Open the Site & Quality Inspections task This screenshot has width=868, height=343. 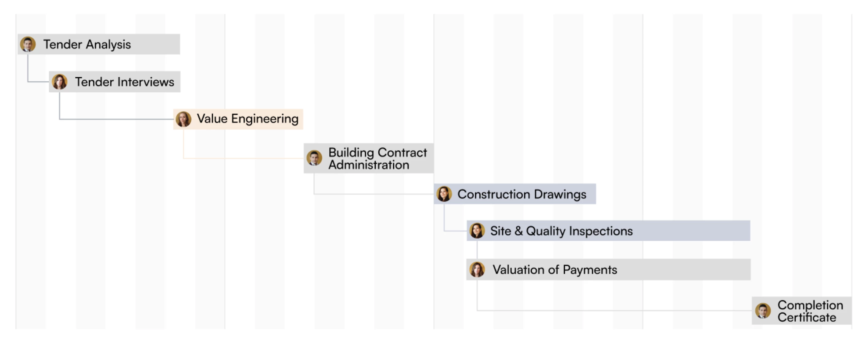point(608,231)
